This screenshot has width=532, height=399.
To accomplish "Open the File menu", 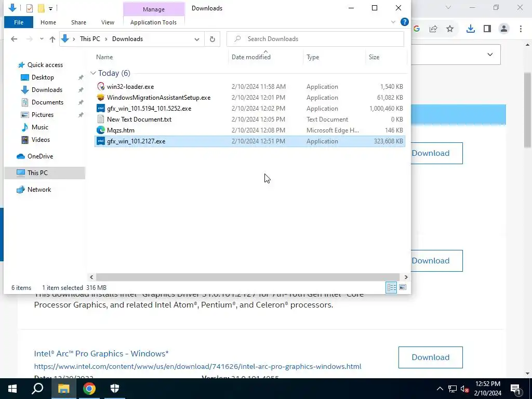I will point(19,22).
